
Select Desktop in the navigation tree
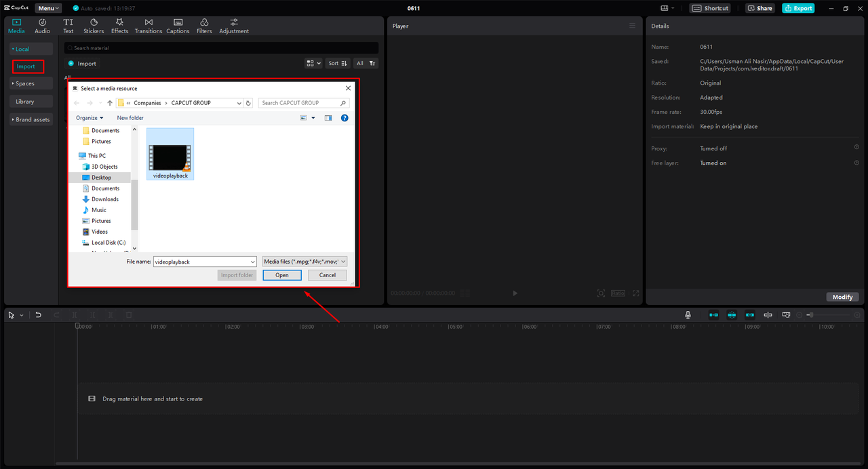102,178
